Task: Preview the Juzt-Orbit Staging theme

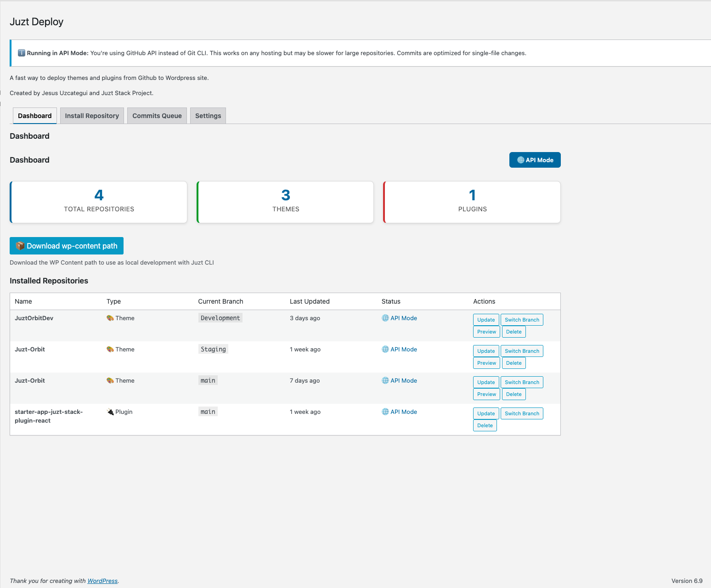Action: 486,363
